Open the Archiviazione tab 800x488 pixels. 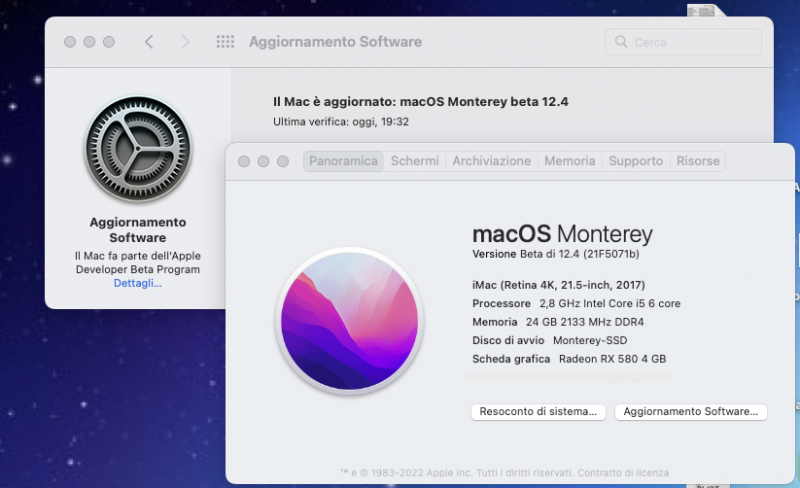point(491,161)
